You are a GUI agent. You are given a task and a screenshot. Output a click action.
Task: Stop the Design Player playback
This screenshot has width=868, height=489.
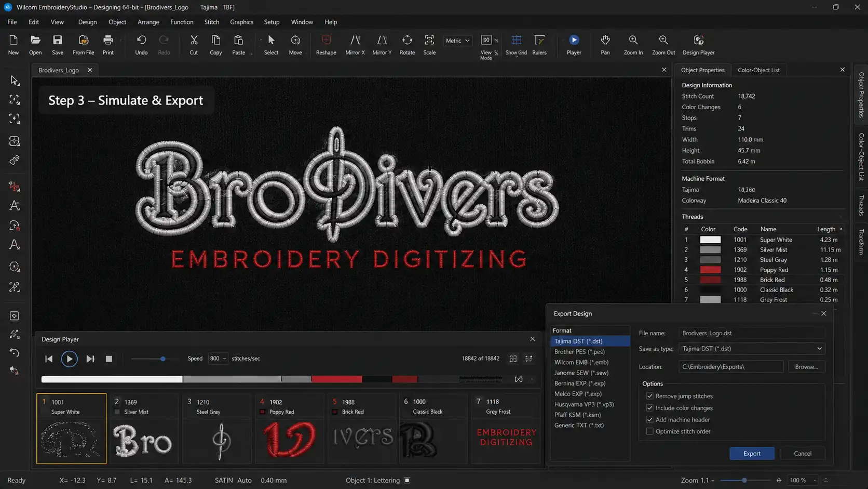click(x=109, y=359)
